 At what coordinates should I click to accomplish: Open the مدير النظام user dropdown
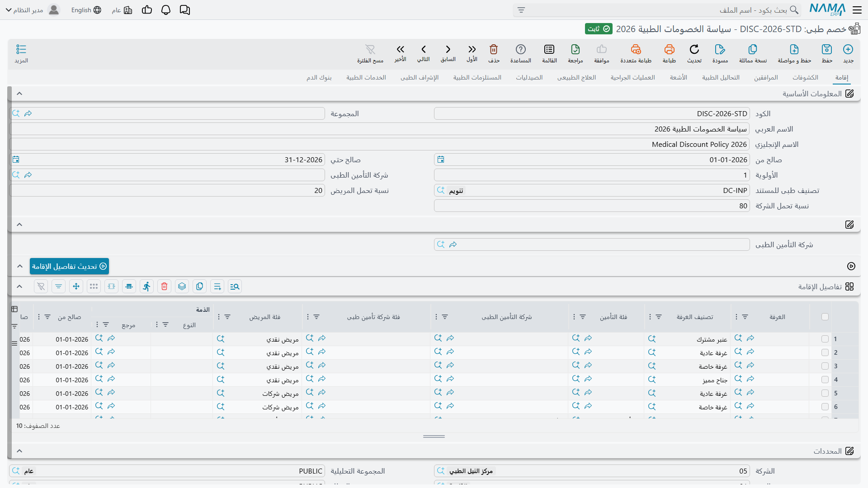tap(33, 10)
